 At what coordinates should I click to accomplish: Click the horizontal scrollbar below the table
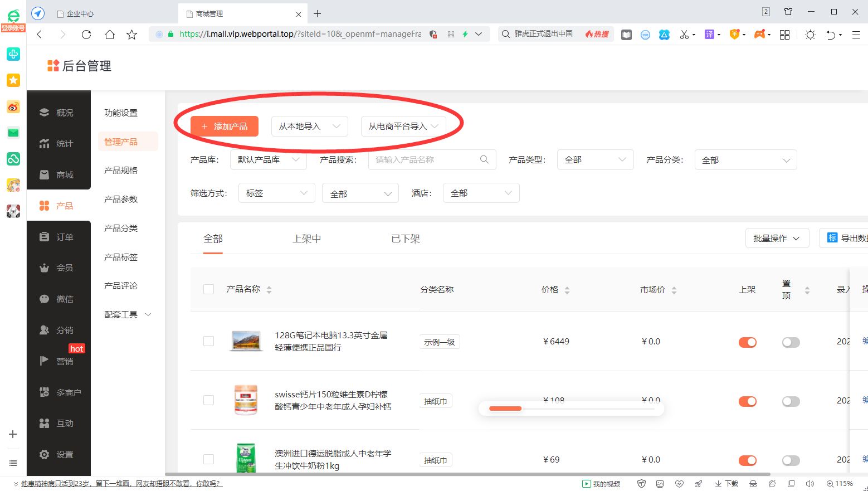tap(505, 409)
